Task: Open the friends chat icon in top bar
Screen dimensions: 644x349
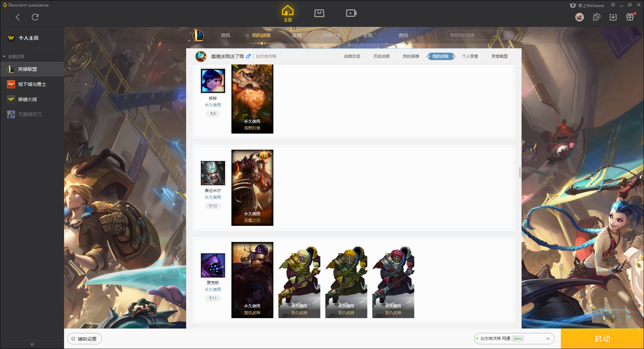Action: [596, 17]
